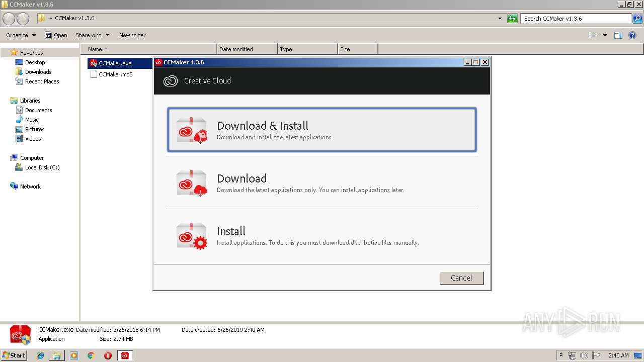The image size is (644, 362).
Task: Click the Explorer help icon
Action: tap(632, 35)
